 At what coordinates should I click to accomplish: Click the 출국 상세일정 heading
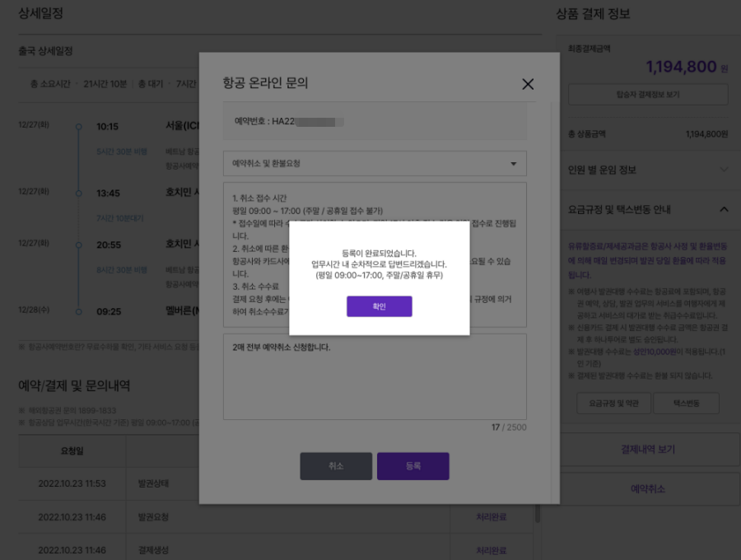[45, 51]
